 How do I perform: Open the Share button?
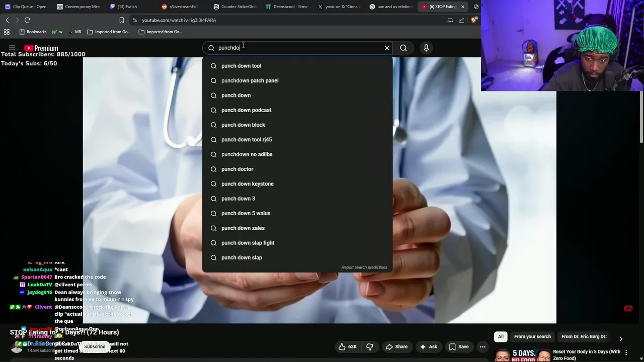396,346
